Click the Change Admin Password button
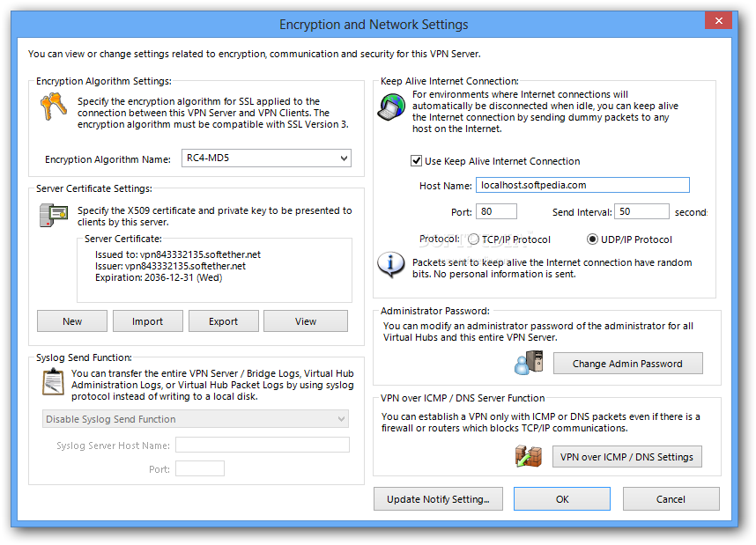This screenshot has width=756, height=545. pos(627,364)
